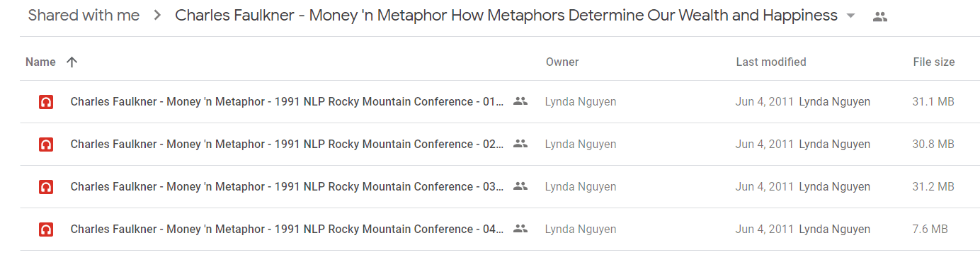980x255 pixels.
Task: Open the Charles Faulkner folder title menu
Action: (506, 16)
